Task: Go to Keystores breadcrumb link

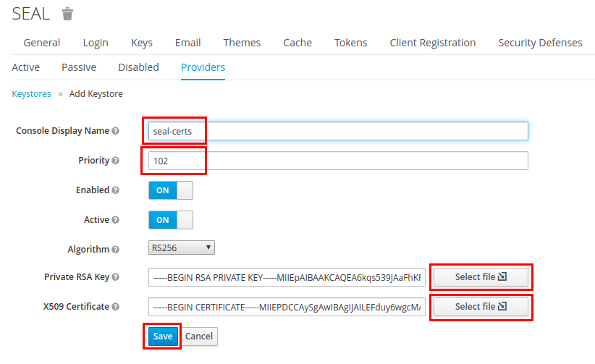Action: pyautogui.click(x=31, y=94)
